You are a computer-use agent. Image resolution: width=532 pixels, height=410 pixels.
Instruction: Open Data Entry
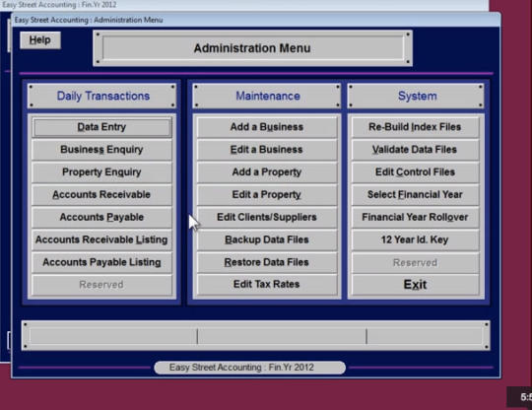[101, 127]
